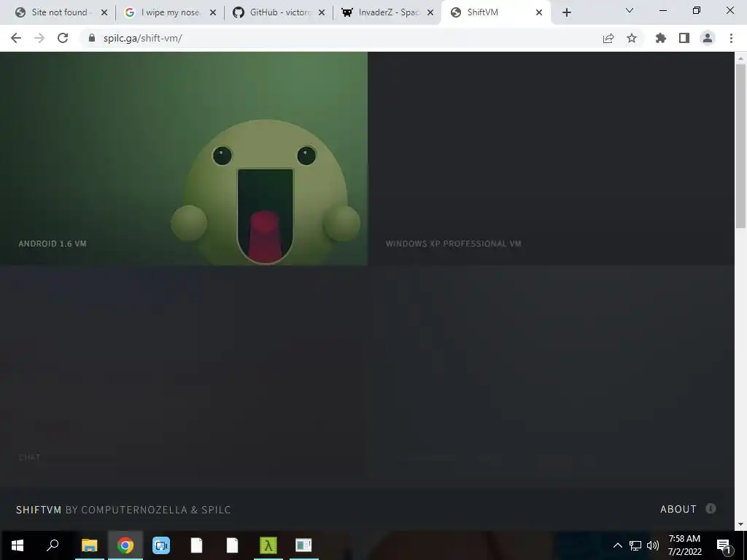The image size is (747, 560).
Task: Open the Android 1.6 VM tile
Action: tap(183, 158)
